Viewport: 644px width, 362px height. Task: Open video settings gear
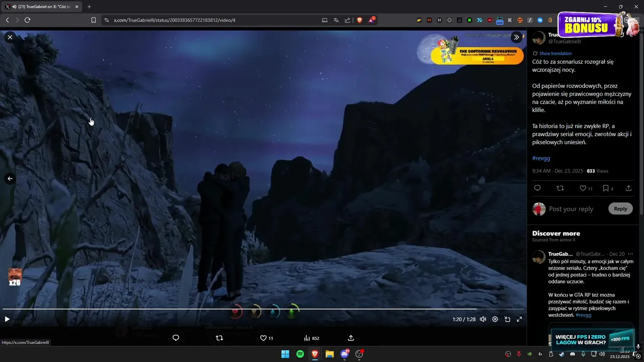click(495, 319)
